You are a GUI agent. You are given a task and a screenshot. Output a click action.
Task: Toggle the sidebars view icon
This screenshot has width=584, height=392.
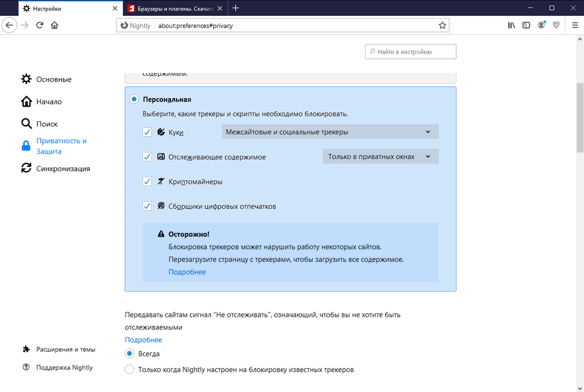pyautogui.click(x=526, y=25)
